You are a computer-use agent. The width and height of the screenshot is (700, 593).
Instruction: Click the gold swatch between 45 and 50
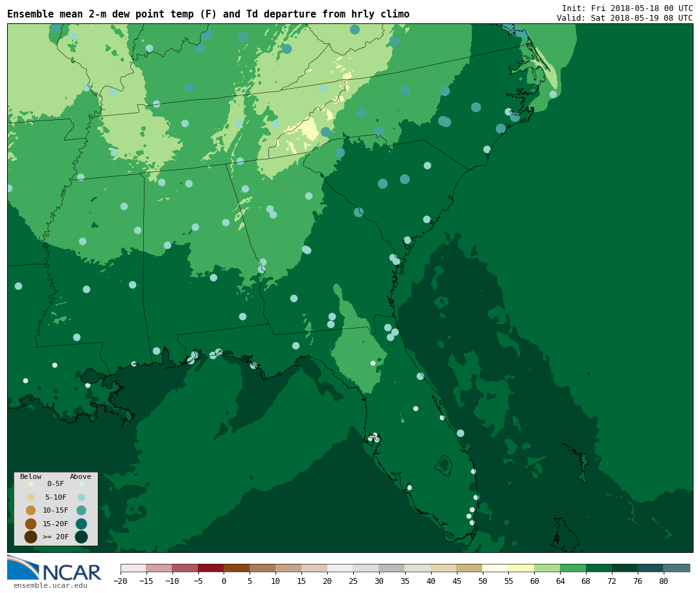point(470,568)
